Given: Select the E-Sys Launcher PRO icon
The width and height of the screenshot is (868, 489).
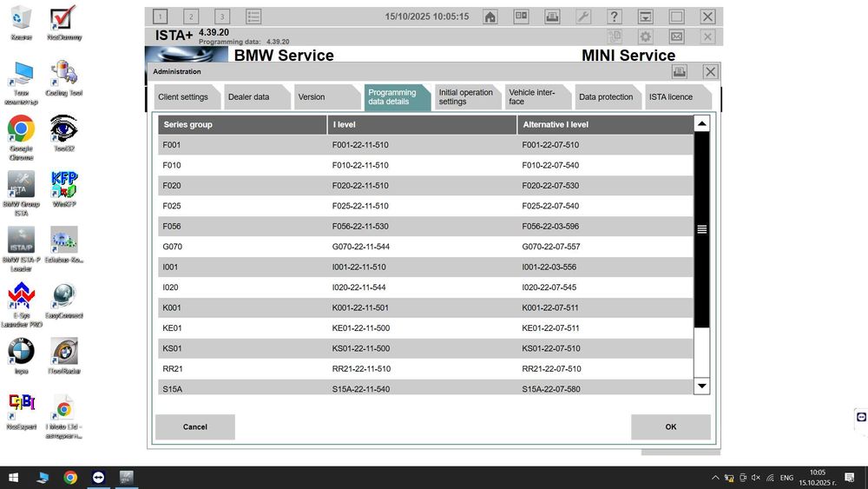Looking at the screenshot, I should pos(21,305).
